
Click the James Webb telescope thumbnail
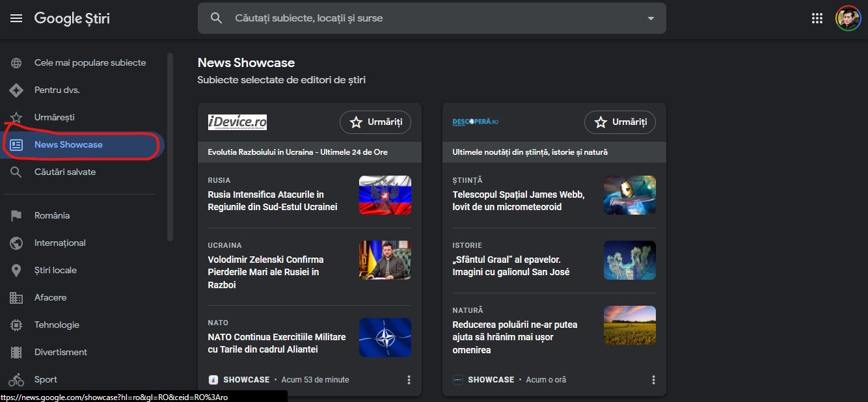pyautogui.click(x=630, y=195)
